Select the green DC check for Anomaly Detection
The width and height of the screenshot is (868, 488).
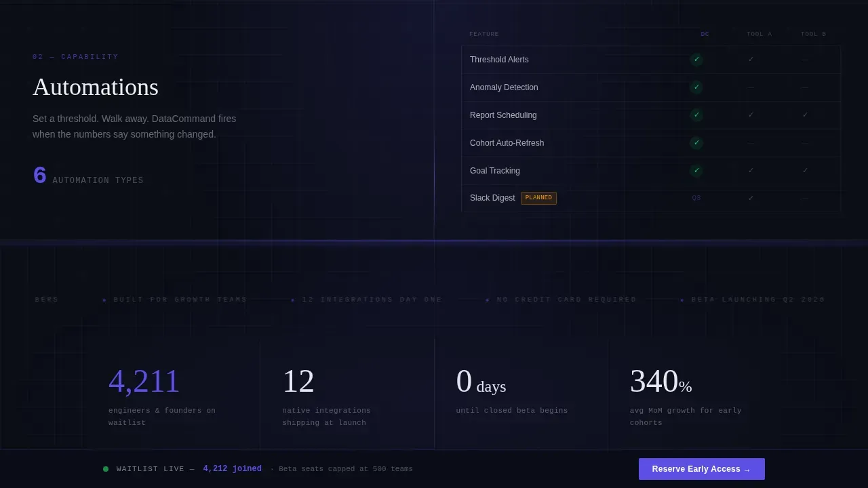pos(696,87)
